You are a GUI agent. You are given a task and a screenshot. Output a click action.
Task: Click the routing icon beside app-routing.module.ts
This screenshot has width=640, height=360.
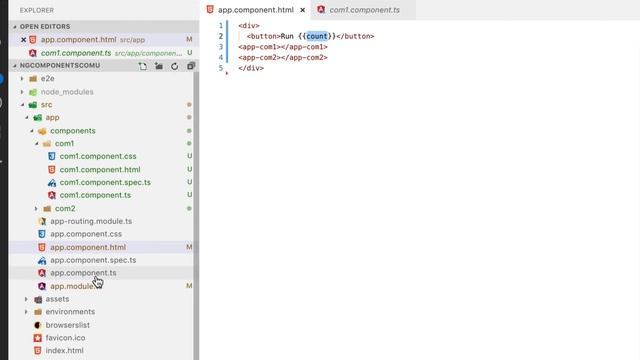(42, 221)
